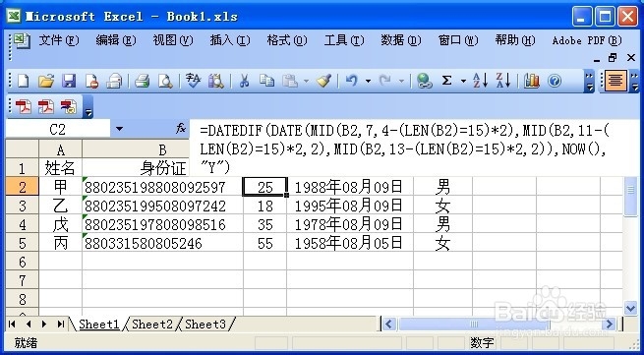The height and width of the screenshot is (355, 644).
Task: Open the 编辑(E) menu
Action: [x=116, y=40]
